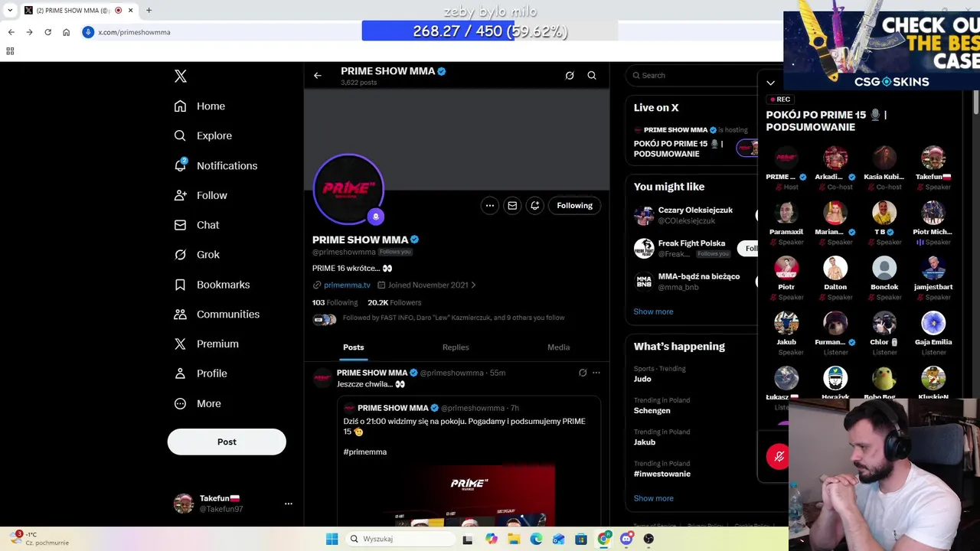Image resolution: width=980 pixels, height=551 pixels.
Task: Open the Schengen trending topic
Action: [x=691, y=406]
